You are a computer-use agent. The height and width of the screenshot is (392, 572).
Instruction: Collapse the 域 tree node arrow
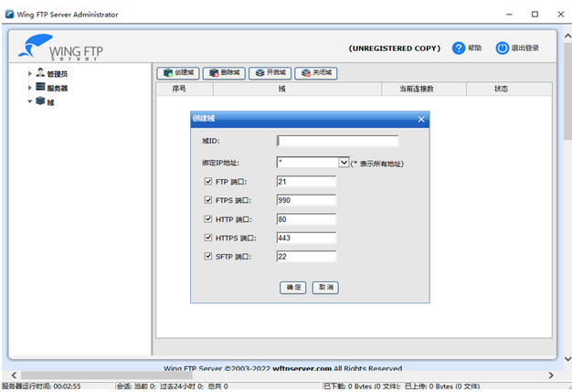pyautogui.click(x=30, y=101)
